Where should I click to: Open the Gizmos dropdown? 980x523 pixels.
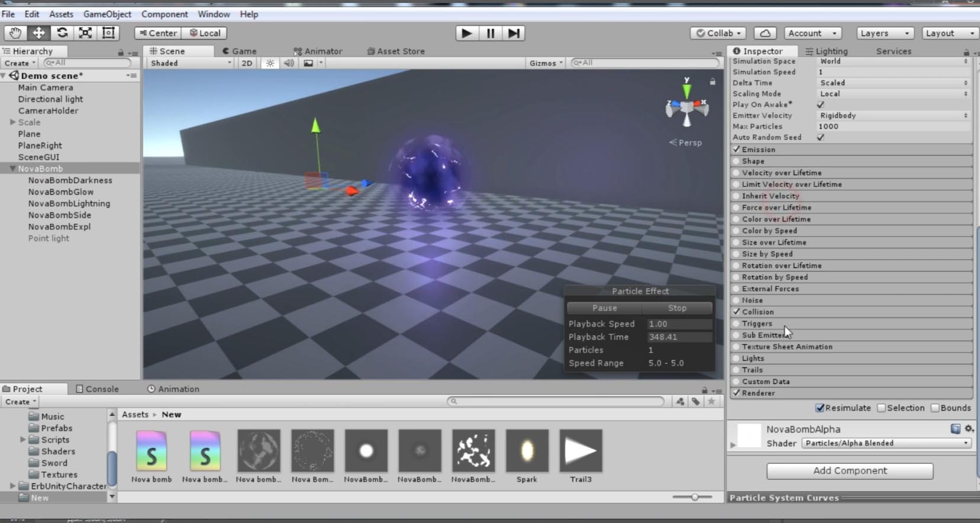pos(546,63)
